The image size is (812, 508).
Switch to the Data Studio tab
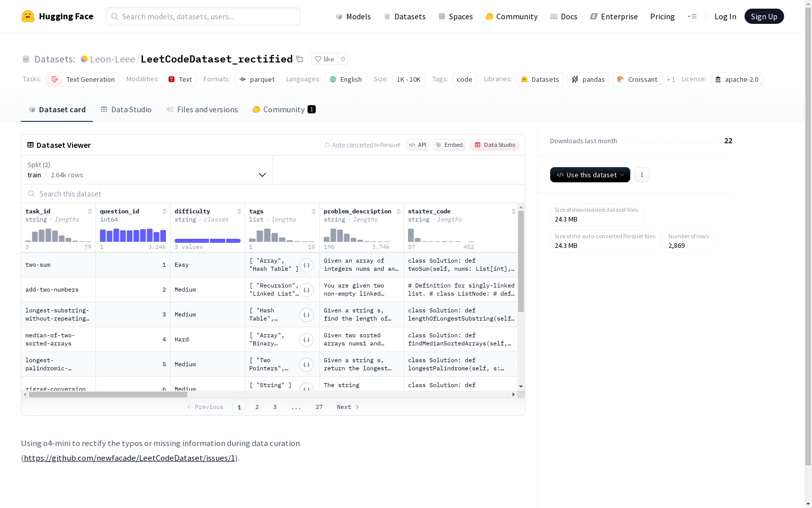[x=126, y=109]
